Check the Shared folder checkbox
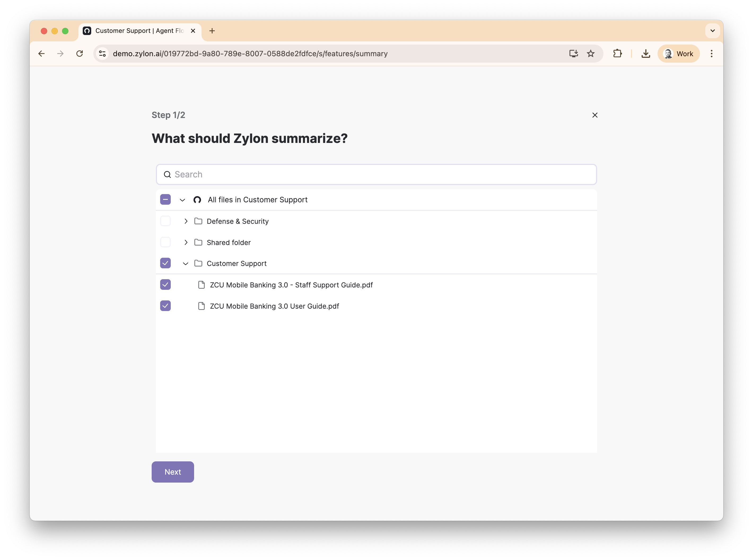Viewport: 753px width, 560px height. tap(165, 242)
